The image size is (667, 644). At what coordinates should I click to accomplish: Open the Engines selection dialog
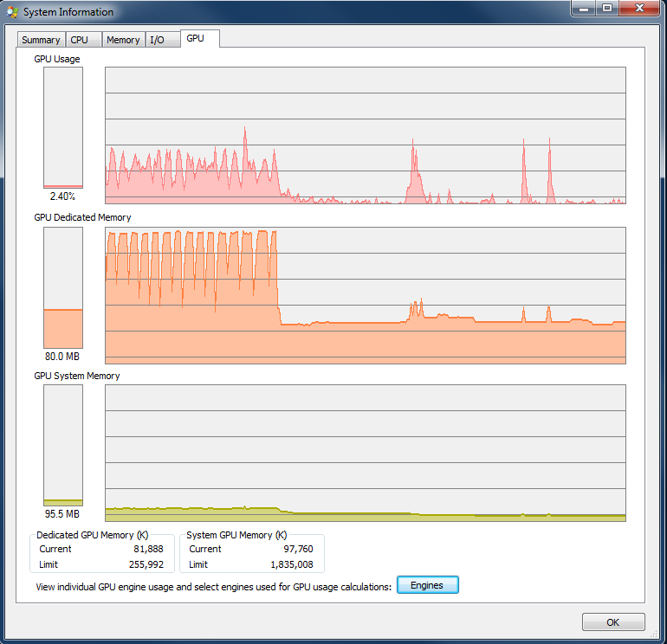[x=427, y=585]
